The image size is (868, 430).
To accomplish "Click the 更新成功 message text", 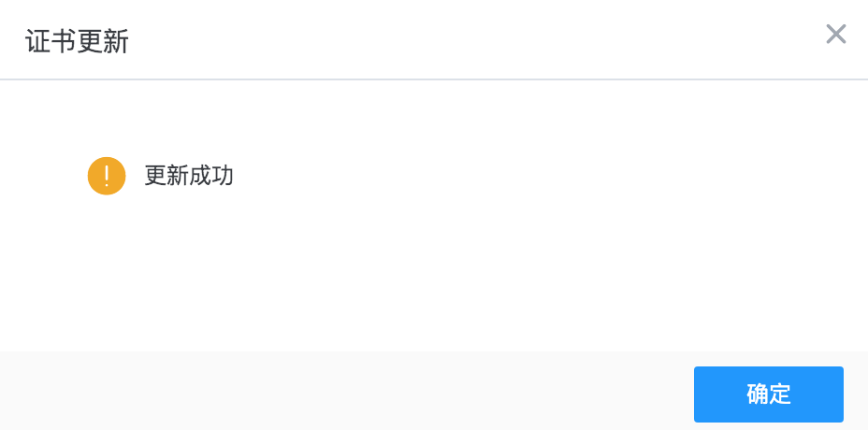I will coord(189,176).
